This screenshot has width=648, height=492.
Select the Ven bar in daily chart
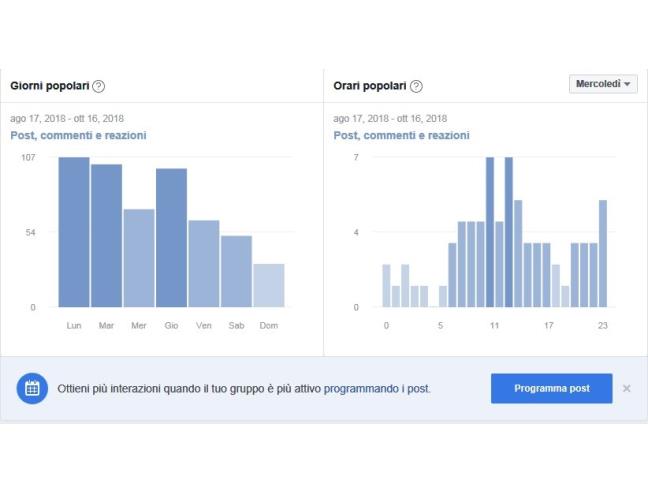point(203,263)
